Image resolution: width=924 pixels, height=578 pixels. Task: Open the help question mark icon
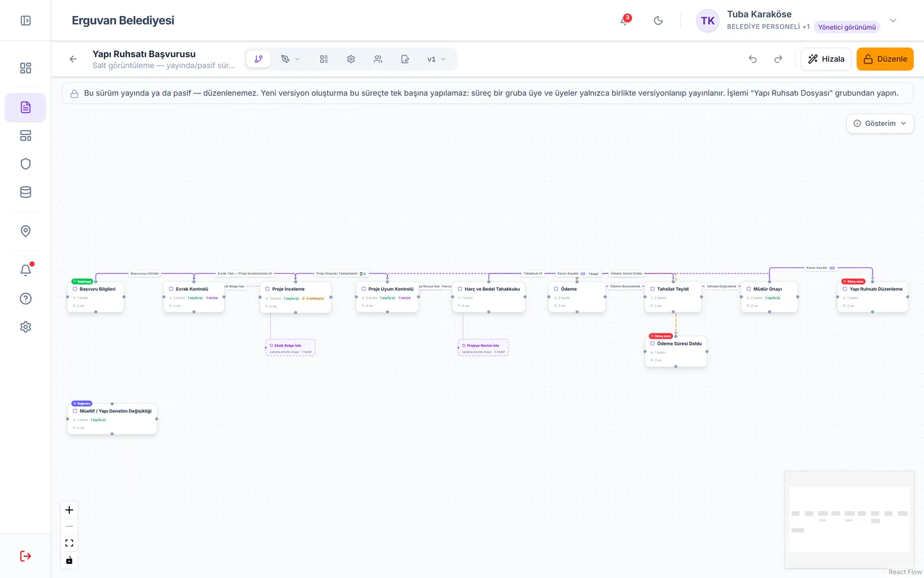pos(26,299)
